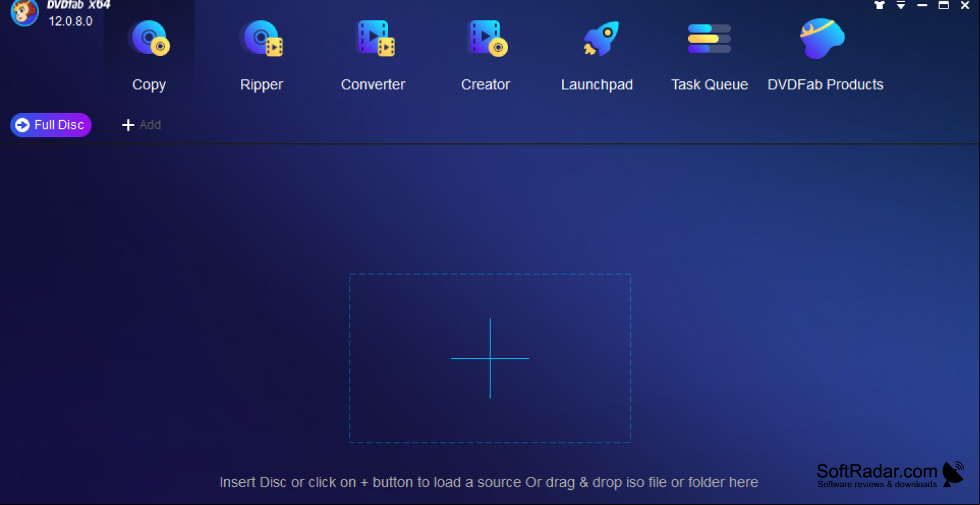Screen dimensions: 980x505
Task: Click the 'Insert Disc or click on +' hint text
Action: 489,482
